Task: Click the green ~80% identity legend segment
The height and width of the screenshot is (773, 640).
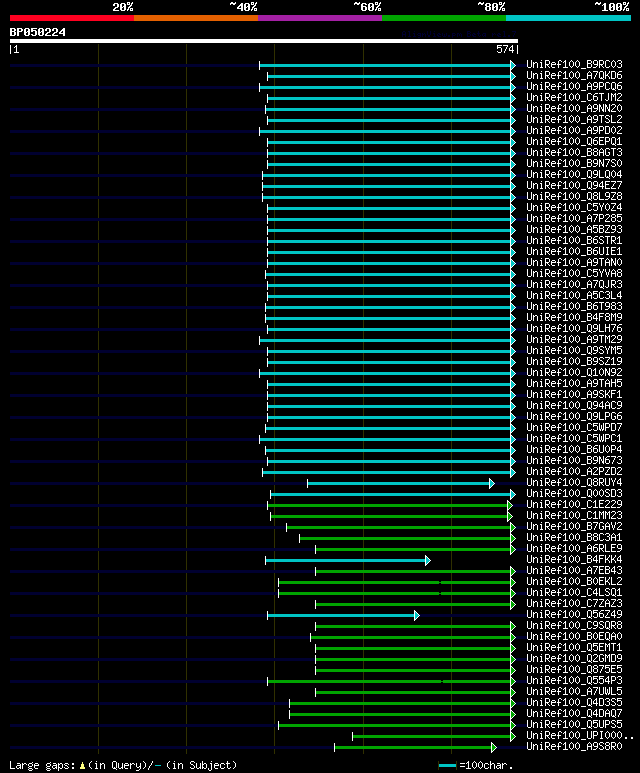Action: (x=444, y=18)
